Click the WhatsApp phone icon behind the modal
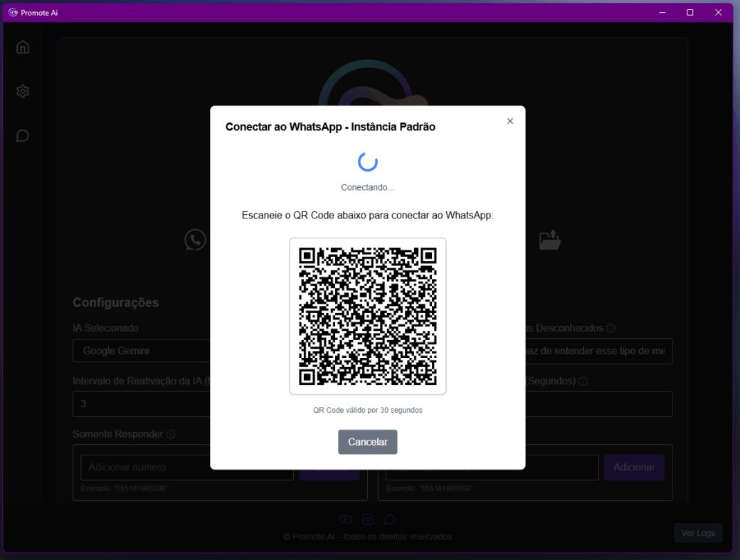This screenshot has width=740, height=560. [195, 240]
